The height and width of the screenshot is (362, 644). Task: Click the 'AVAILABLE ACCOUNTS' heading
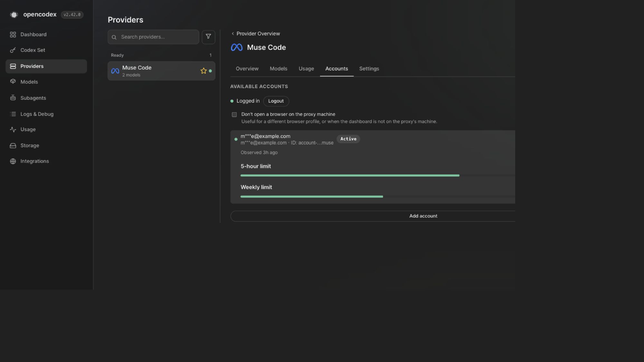tap(259, 87)
